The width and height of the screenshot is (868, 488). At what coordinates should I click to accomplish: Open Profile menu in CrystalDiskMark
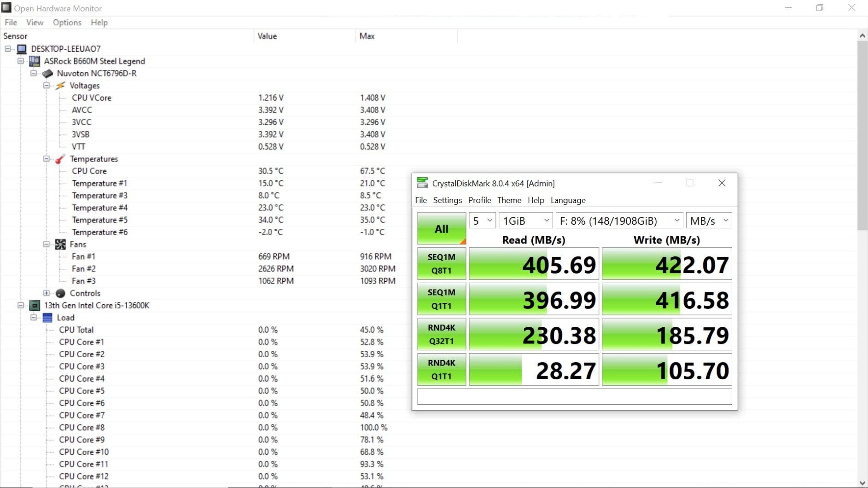(479, 200)
